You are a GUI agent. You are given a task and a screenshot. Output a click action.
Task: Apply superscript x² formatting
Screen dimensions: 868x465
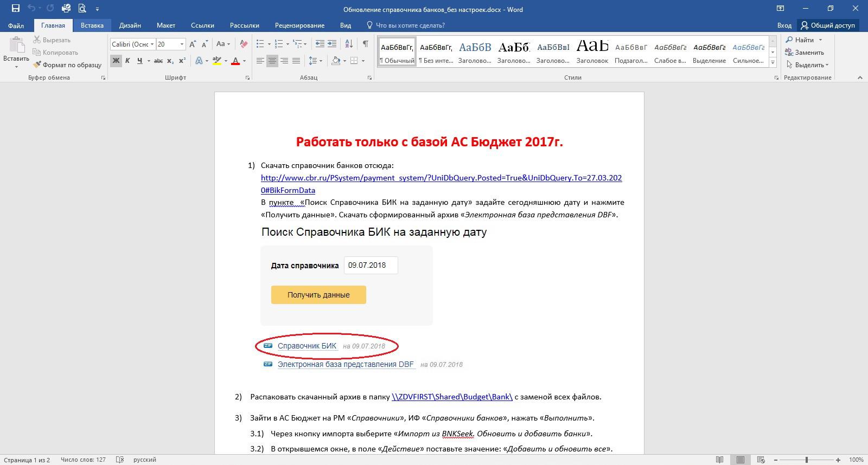point(182,61)
